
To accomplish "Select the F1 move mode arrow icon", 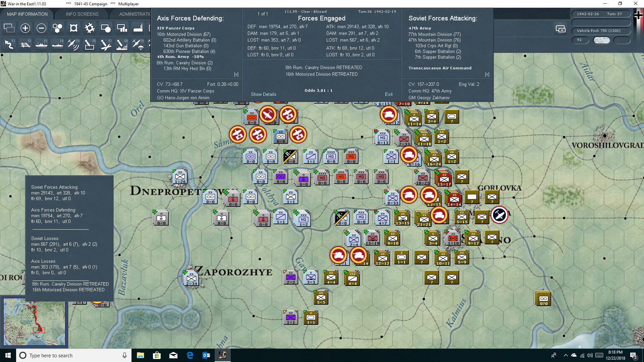I will pyautogui.click(x=9, y=45).
